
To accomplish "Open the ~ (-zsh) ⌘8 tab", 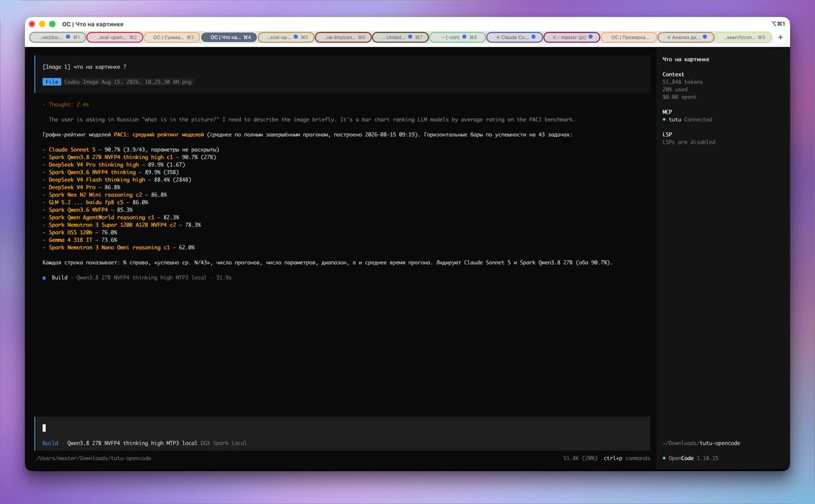I will (x=458, y=37).
